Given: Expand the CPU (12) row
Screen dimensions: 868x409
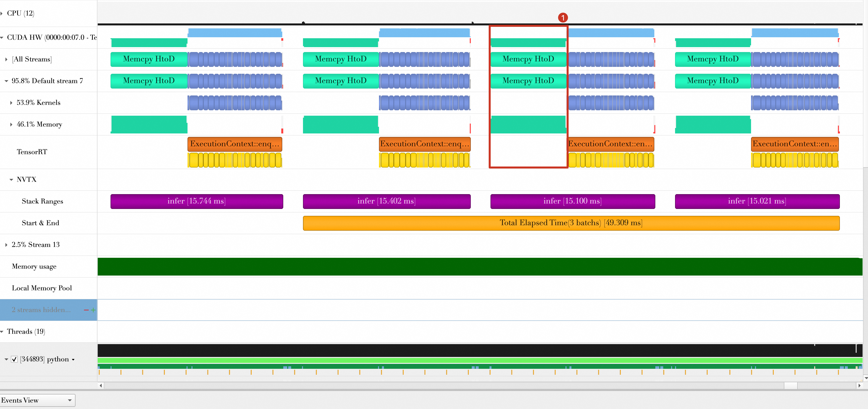Looking at the screenshot, I should point(2,14).
